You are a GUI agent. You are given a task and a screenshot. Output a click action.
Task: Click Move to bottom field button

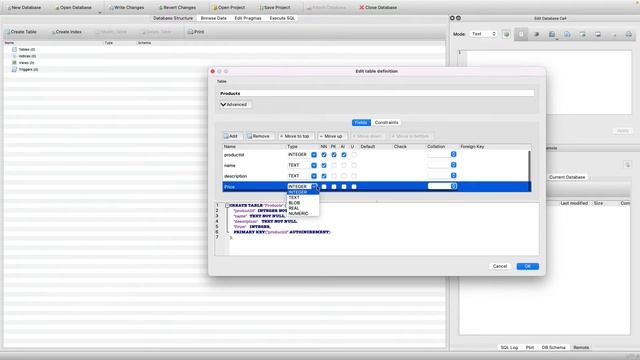[x=411, y=136]
